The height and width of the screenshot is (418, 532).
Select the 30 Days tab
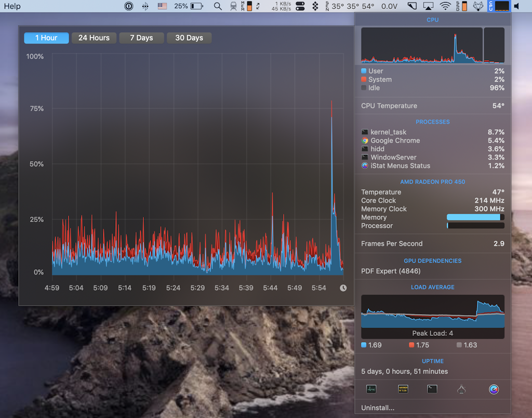coord(189,37)
